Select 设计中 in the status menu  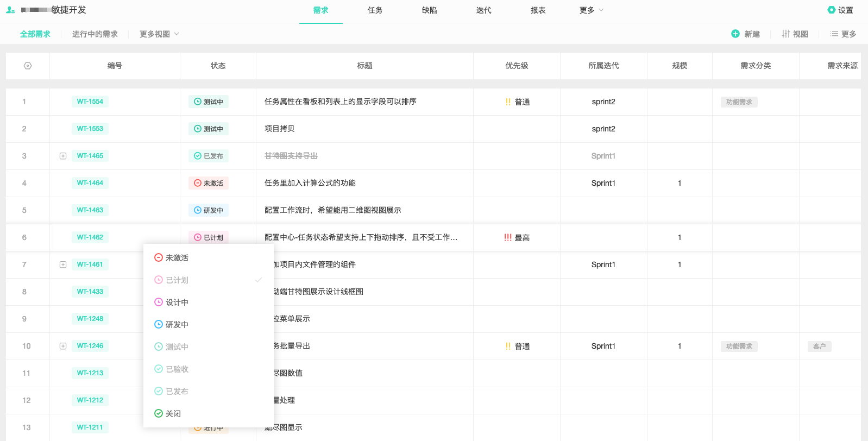[x=209, y=302]
